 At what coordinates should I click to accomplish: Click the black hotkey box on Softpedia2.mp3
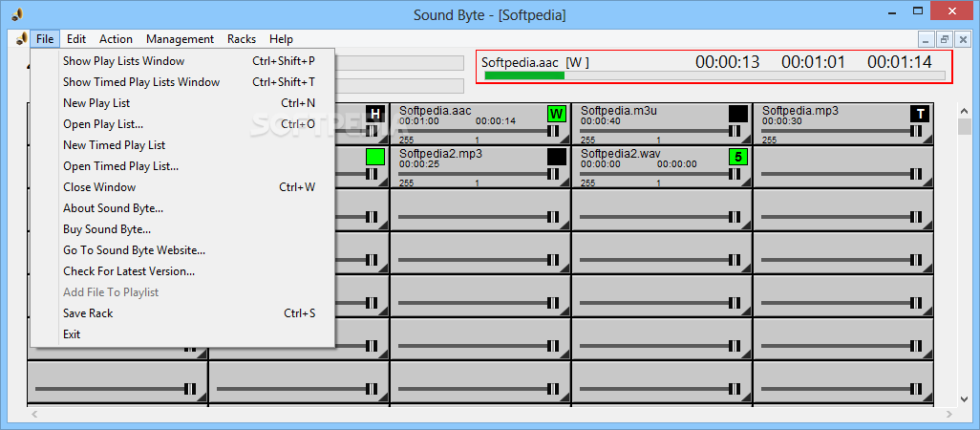click(x=556, y=157)
